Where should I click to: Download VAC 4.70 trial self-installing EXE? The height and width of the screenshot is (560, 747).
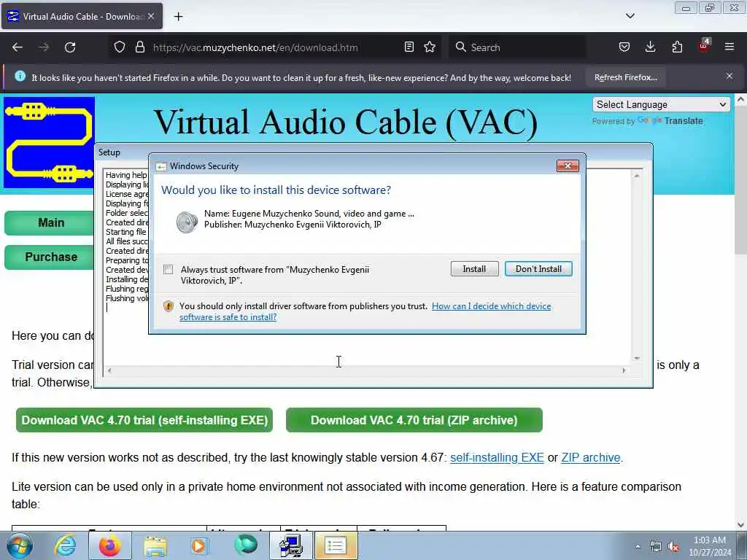pyautogui.click(x=144, y=421)
